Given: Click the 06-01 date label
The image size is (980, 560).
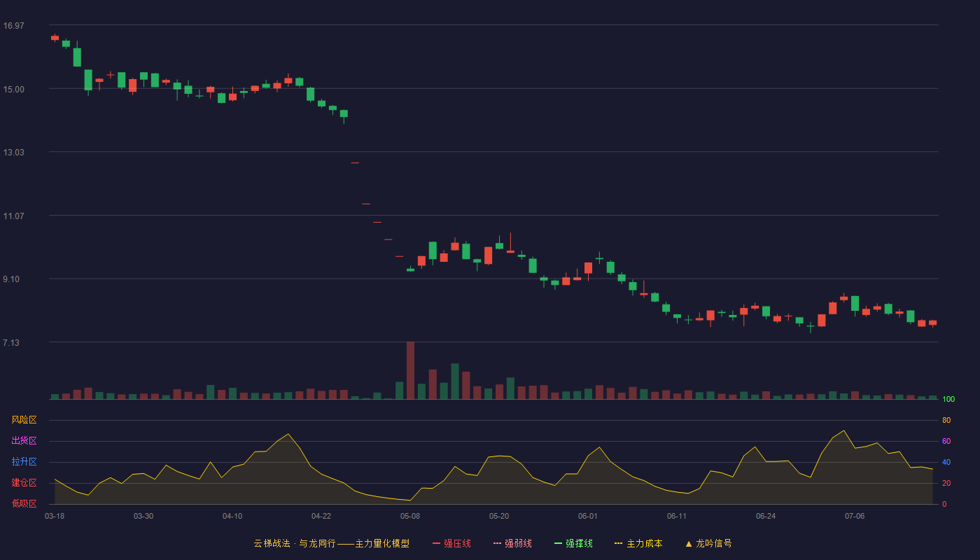Looking at the screenshot, I should coord(588,516).
